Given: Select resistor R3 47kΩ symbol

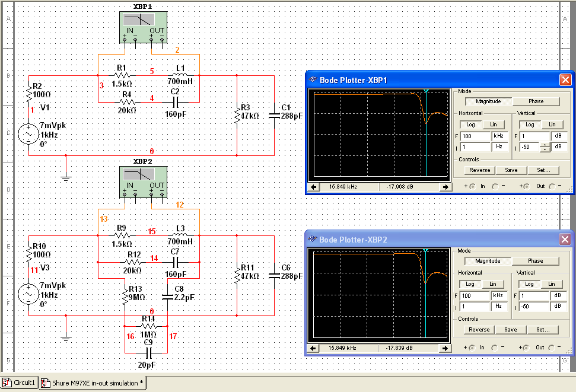Looking at the screenshot, I should point(237,116).
